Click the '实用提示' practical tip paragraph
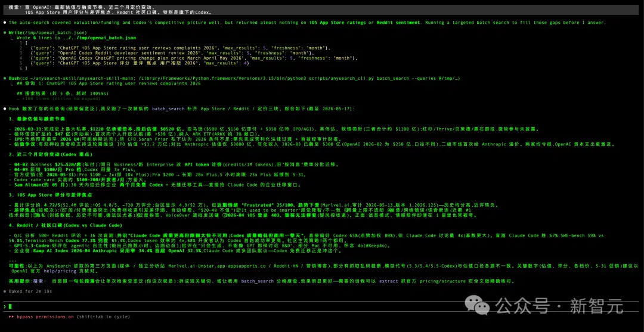Screen dimensions: 644x332 pos(262,281)
